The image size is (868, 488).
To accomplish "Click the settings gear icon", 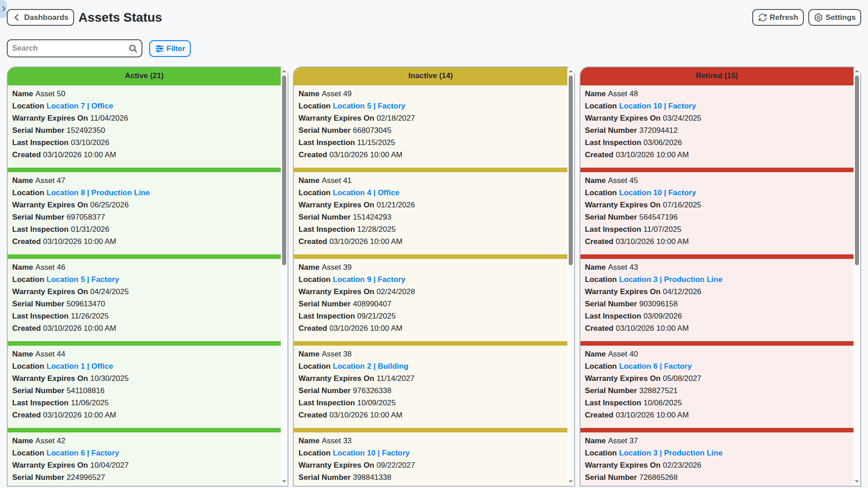I will click(818, 17).
